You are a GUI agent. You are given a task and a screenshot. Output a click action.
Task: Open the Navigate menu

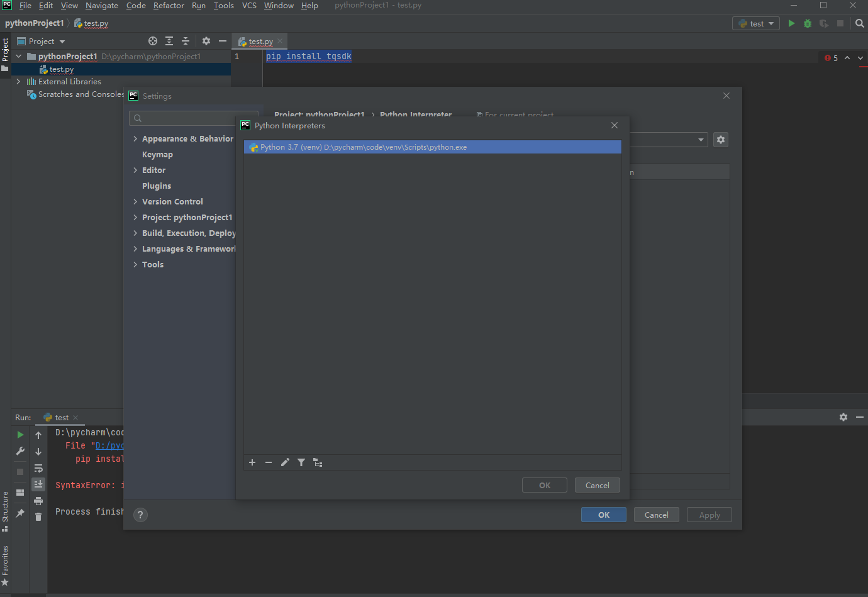102,6
